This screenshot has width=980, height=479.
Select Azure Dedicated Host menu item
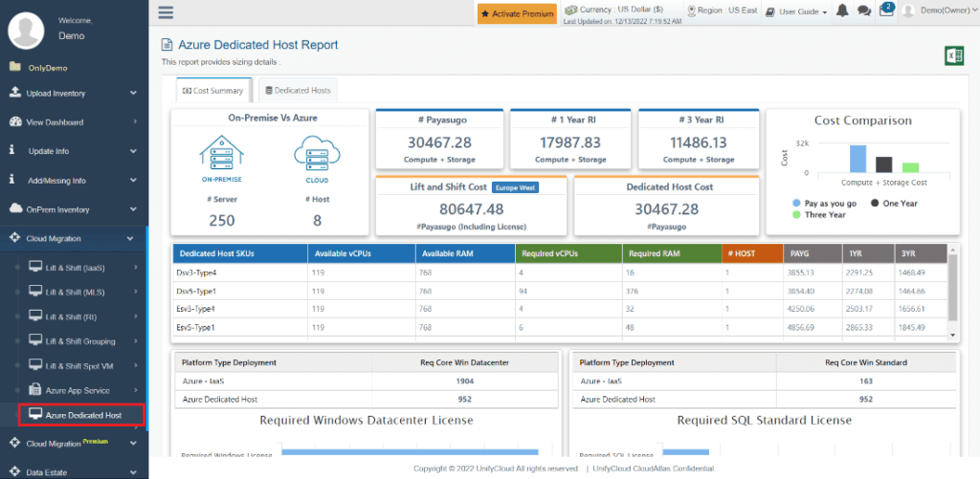pyautogui.click(x=81, y=415)
